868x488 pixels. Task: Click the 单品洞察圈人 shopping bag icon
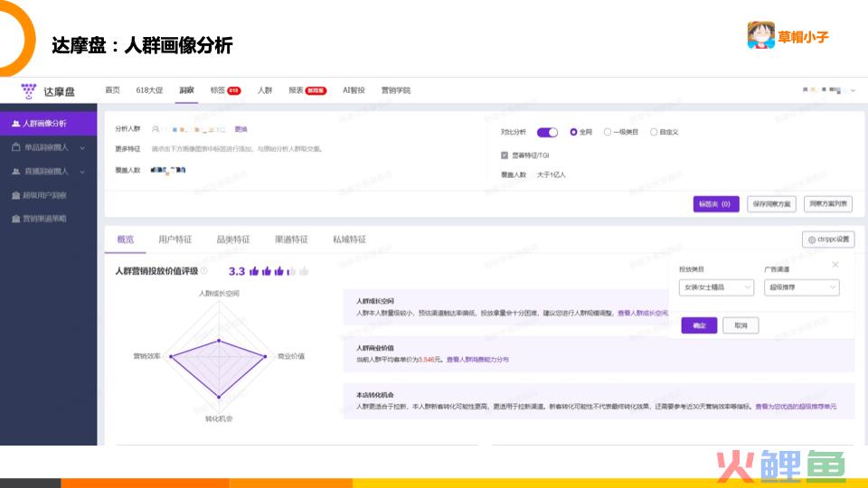point(16,147)
